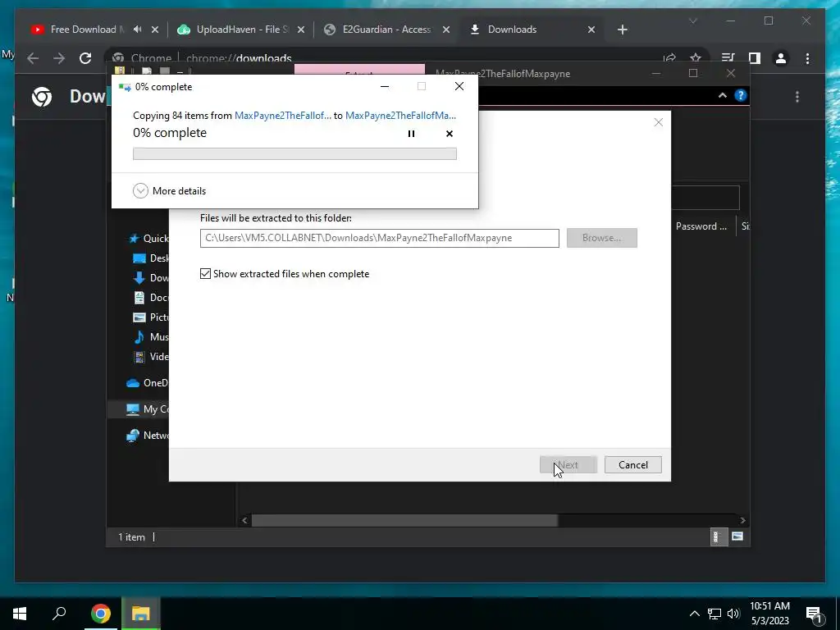Open the source folder link MaxPayne2TheFallof...
This screenshot has height=630, width=840.
pos(283,115)
